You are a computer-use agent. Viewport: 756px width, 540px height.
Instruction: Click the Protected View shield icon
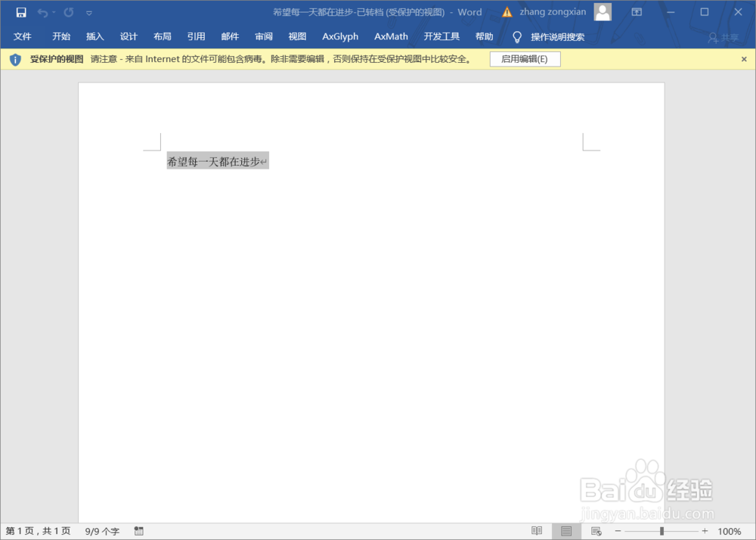[x=15, y=60]
